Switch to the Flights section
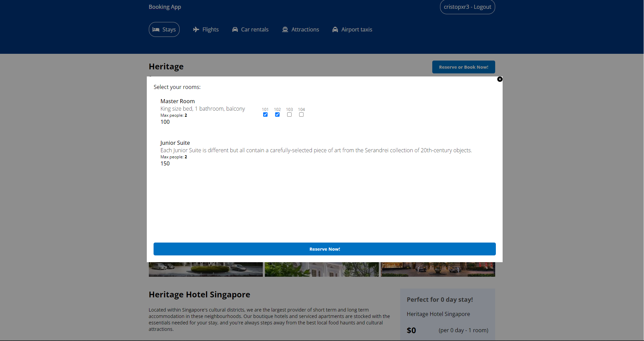The height and width of the screenshot is (341, 644). 206,29
